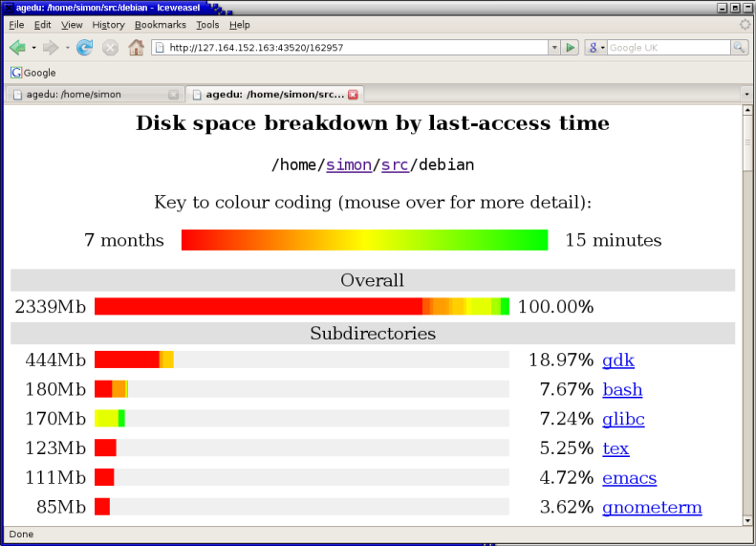Click the page tab icon of agedu: /home/simon
This screenshot has width=756, height=546.
(18, 95)
